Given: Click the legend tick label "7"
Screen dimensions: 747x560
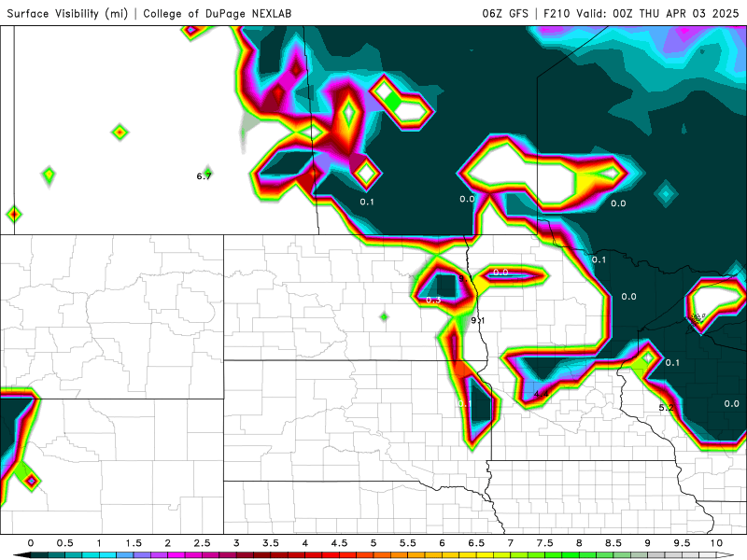Looking at the screenshot, I should tap(511, 543).
